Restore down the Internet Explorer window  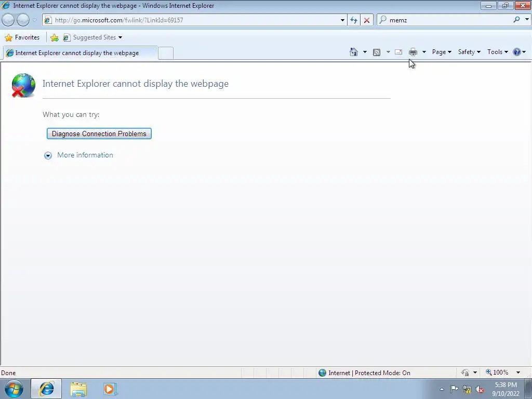(x=506, y=5)
